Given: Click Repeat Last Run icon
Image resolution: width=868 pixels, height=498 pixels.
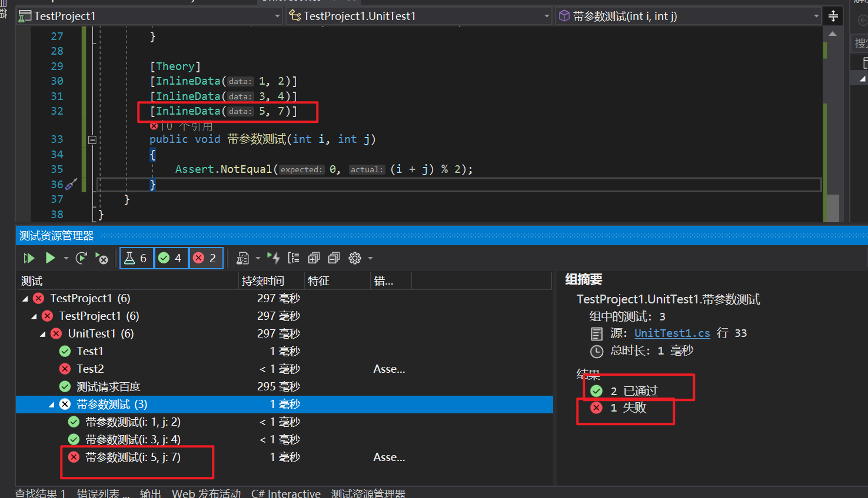Looking at the screenshot, I should coord(82,258).
